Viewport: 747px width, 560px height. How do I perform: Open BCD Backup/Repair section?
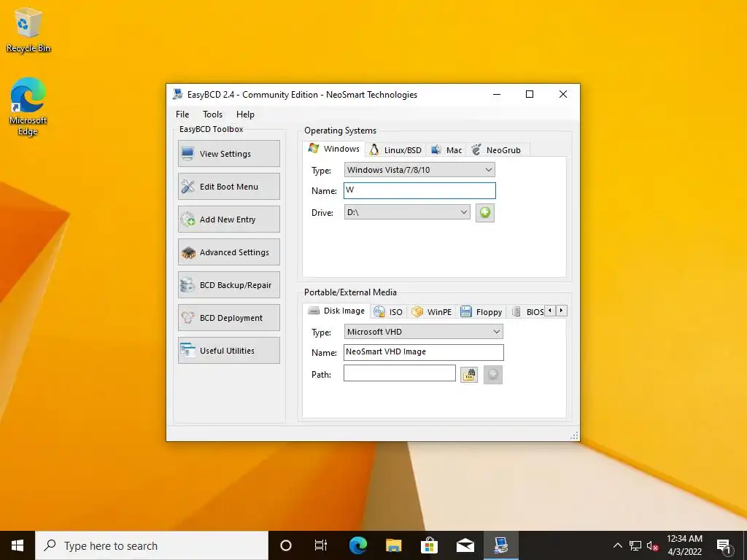[228, 285]
